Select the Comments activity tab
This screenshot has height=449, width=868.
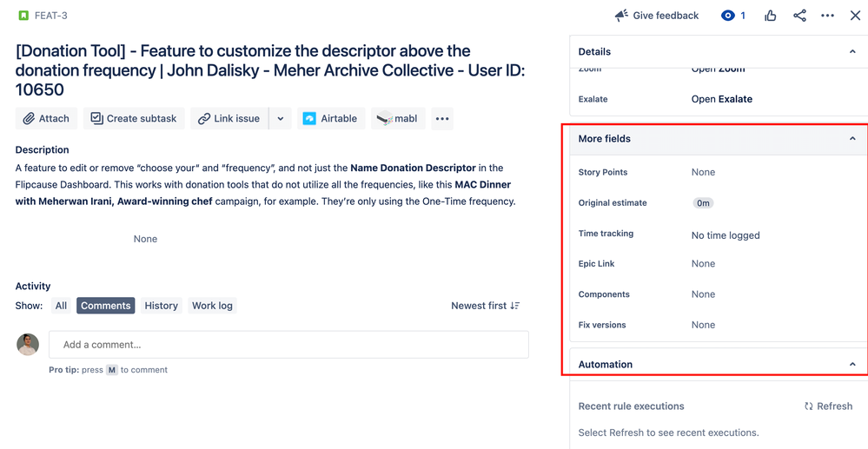106,306
